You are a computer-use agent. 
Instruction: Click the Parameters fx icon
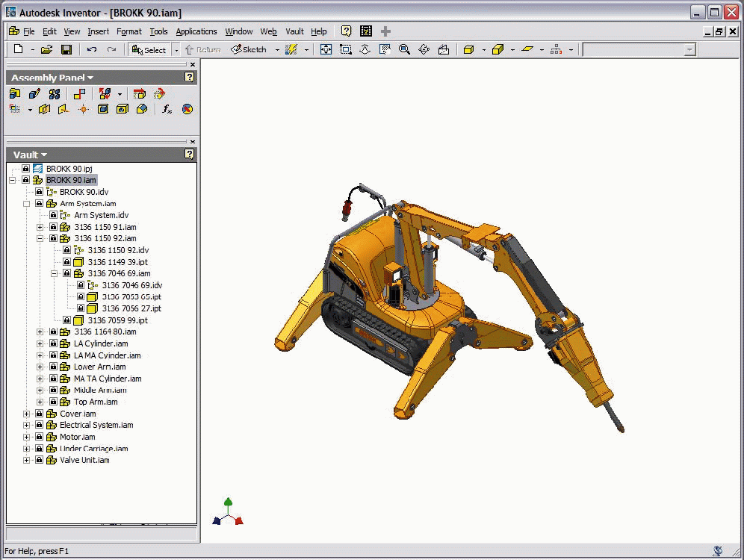click(167, 110)
